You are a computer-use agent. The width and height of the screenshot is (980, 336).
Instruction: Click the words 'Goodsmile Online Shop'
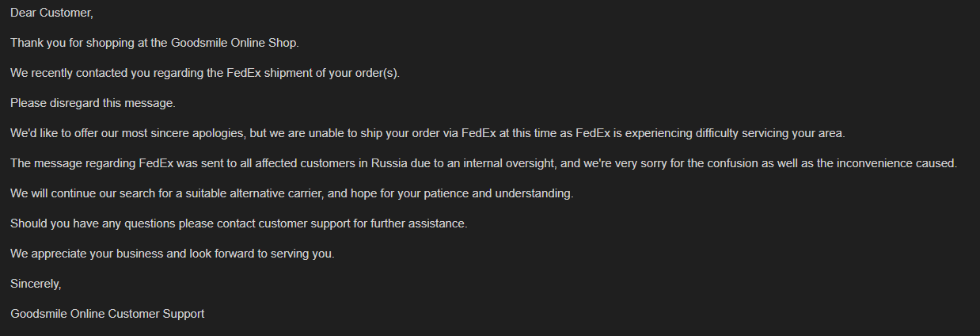234,44
